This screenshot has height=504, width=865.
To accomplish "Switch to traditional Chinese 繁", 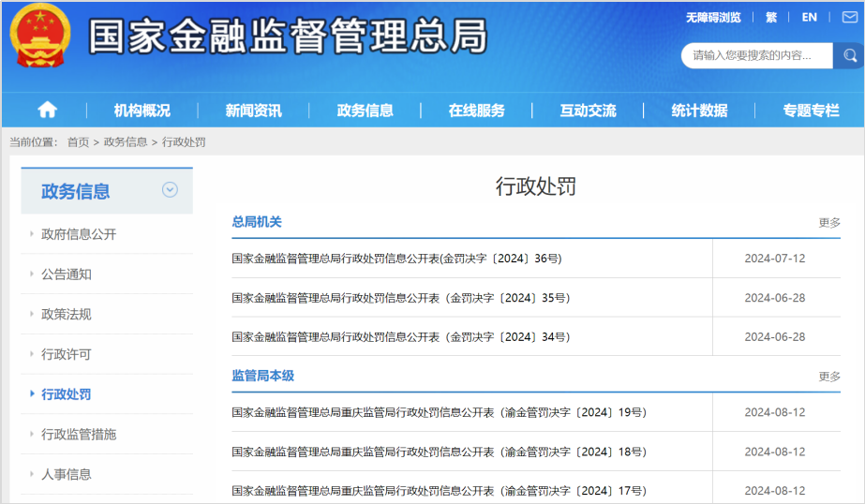I will pos(771,18).
